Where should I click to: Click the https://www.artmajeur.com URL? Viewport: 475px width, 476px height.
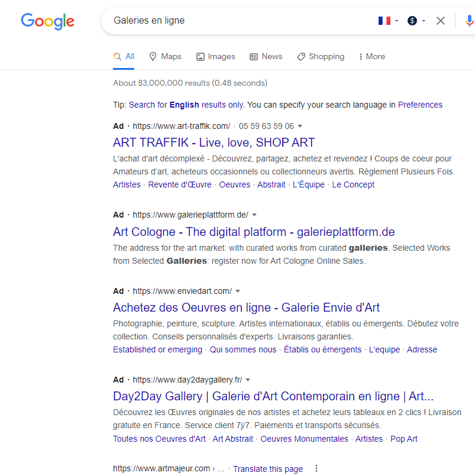point(161,468)
